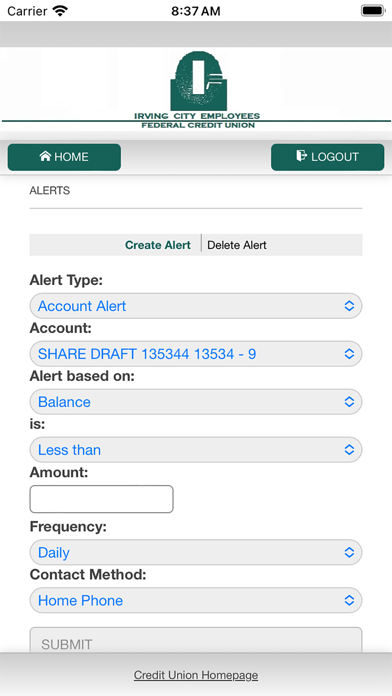Open the Account dropdown showing SHARE DRAFT
Image resolution: width=392 pixels, height=696 pixels.
coord(196,354)
